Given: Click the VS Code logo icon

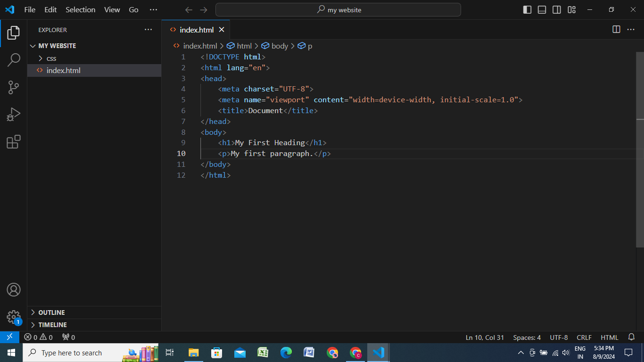Looking at the screenshot, I should point(9,9).
